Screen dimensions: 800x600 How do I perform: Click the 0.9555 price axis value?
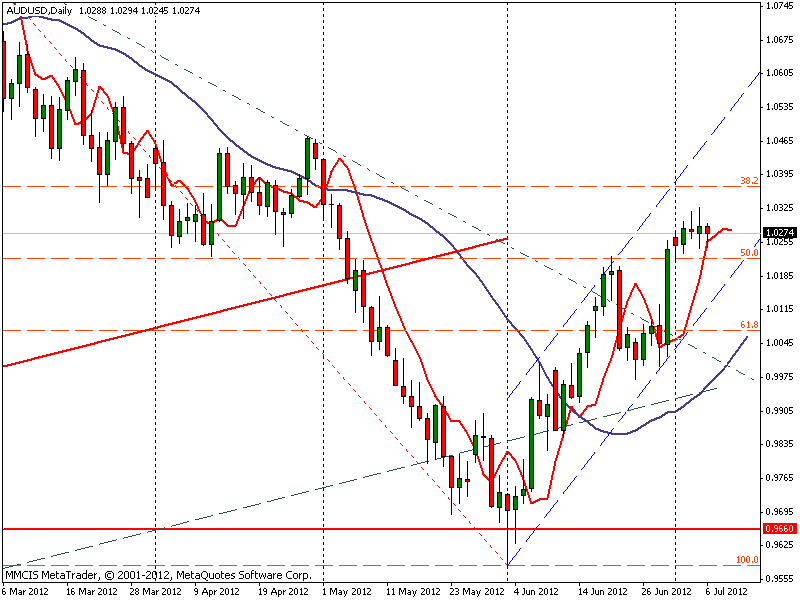coord(780,579)
